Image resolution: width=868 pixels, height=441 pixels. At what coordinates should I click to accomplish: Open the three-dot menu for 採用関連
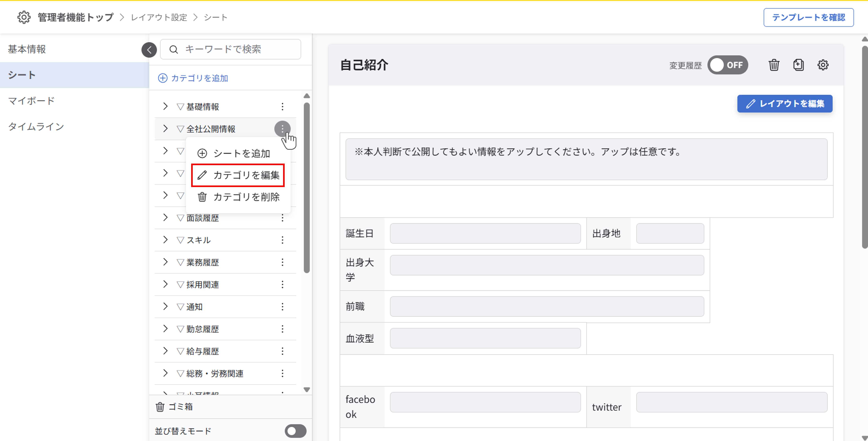(282, 285)
